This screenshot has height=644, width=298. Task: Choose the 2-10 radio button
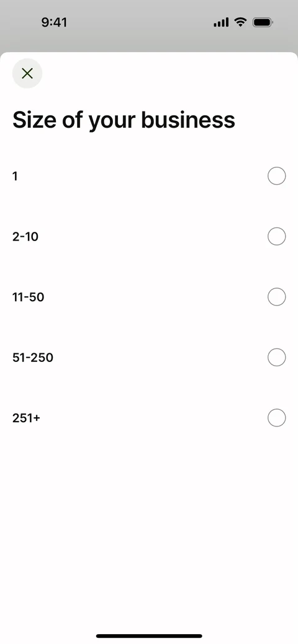[x=277, y=236]
